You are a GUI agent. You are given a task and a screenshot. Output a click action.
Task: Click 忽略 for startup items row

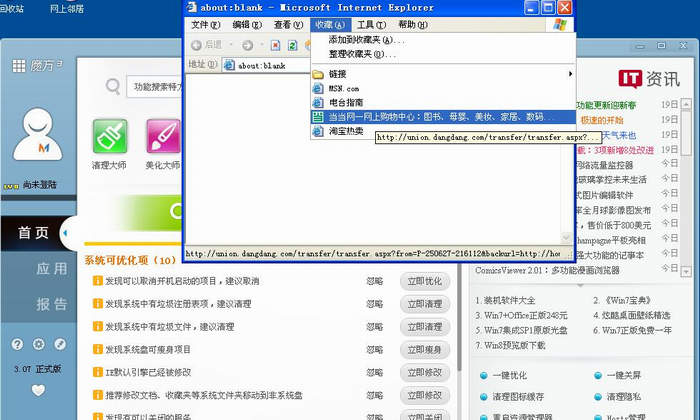(x=375, y=281)
